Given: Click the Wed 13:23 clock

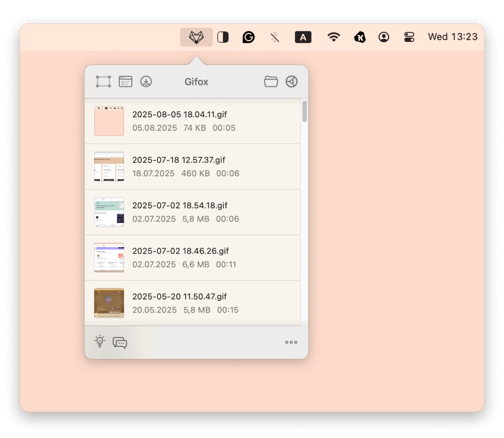Looking at the screenshot, I should (x=453, y=37).
